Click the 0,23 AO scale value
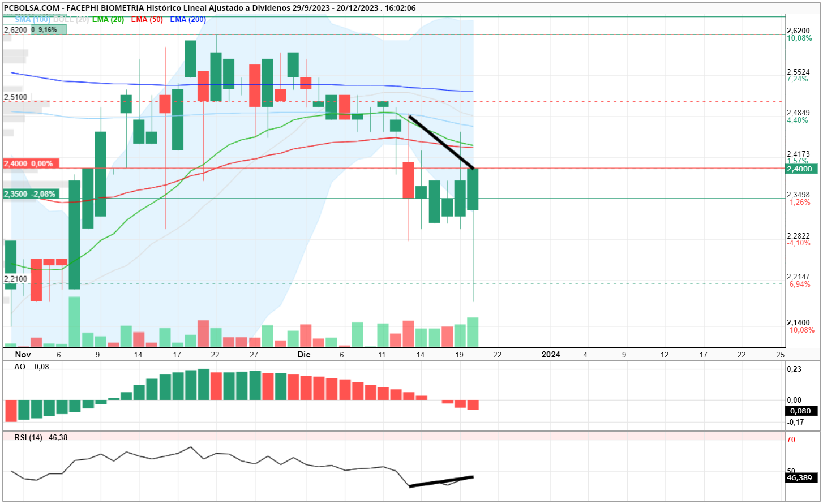The height and width of the screenshot is (504, 823). coord(795,369)
